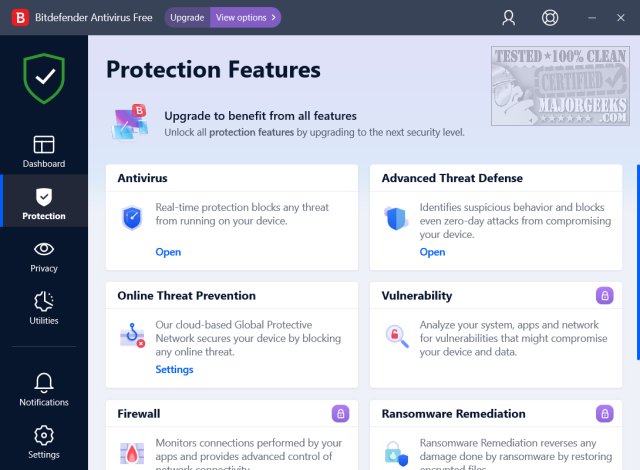Screen dimensions: 640x470
Task: Click the upgrade promotion banner image
Action: [x=131, y=122]
